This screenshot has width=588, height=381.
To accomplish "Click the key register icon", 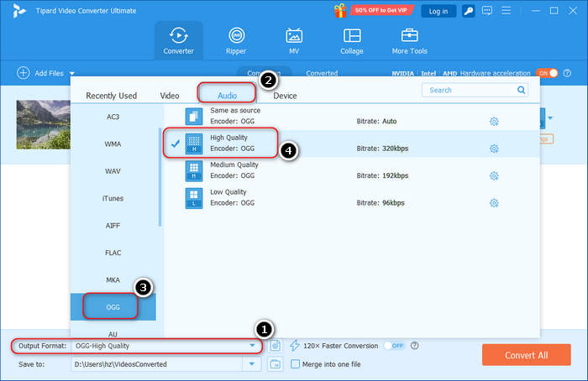I will pyautogui.click(x=469, y=11).
